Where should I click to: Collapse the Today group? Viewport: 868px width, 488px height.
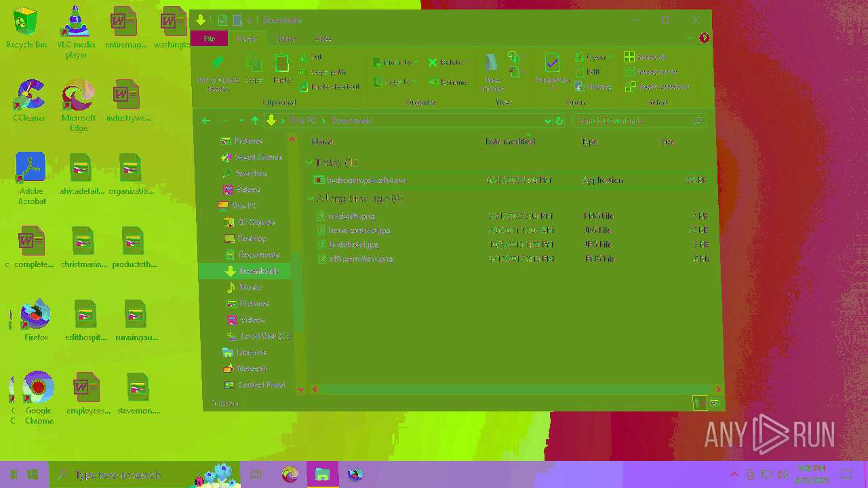pyautogui.click(x=309, y=163)
